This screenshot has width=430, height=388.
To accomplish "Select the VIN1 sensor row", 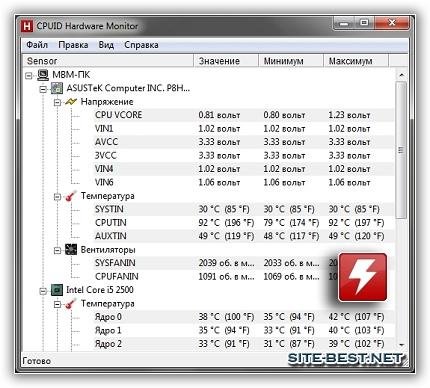I will tap(243, 129).
